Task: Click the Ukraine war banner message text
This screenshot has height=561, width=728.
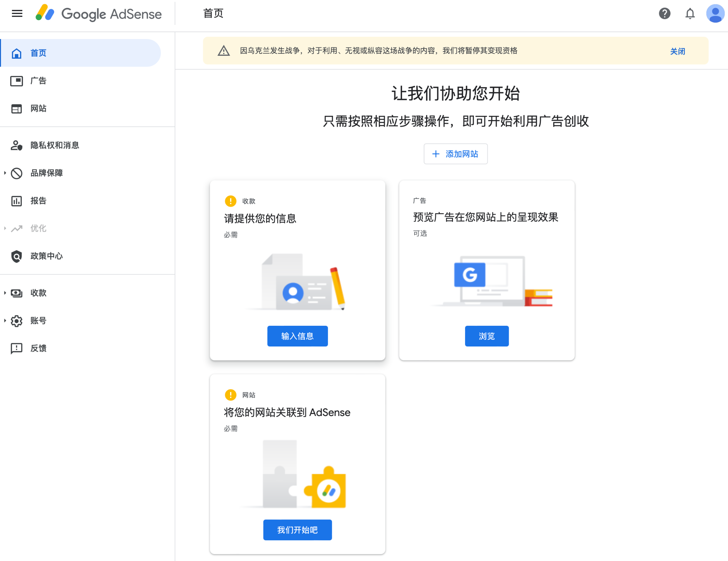Action: [x=379, y=51]
